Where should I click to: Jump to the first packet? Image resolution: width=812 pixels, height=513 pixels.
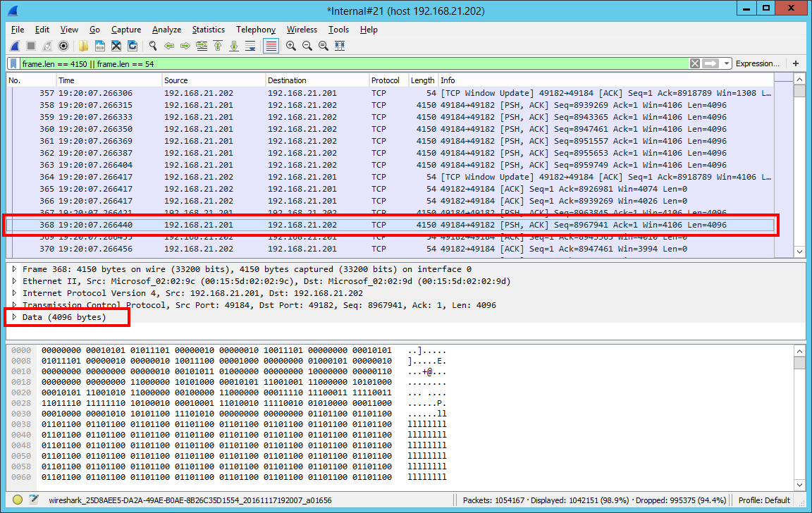click(218, 46)
